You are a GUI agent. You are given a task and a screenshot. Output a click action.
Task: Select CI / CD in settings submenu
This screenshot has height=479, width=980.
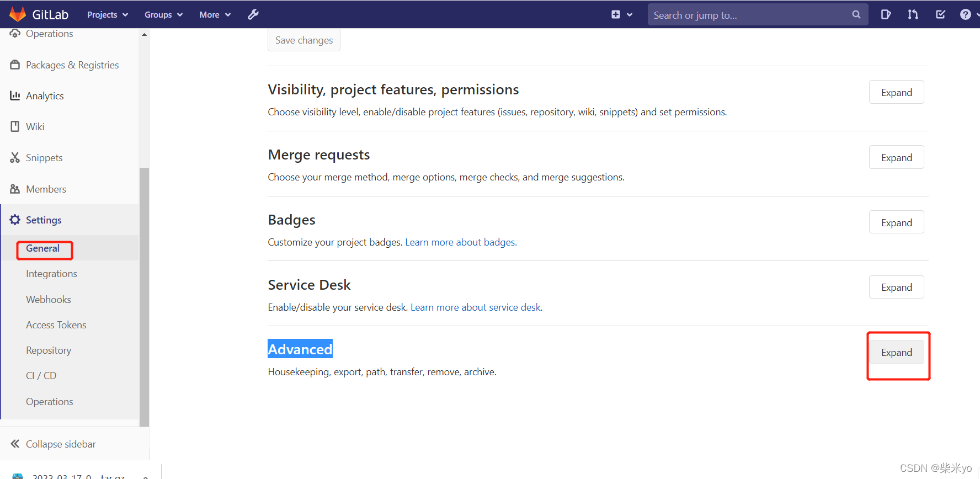pyautogui.click(x=41, y=376)
